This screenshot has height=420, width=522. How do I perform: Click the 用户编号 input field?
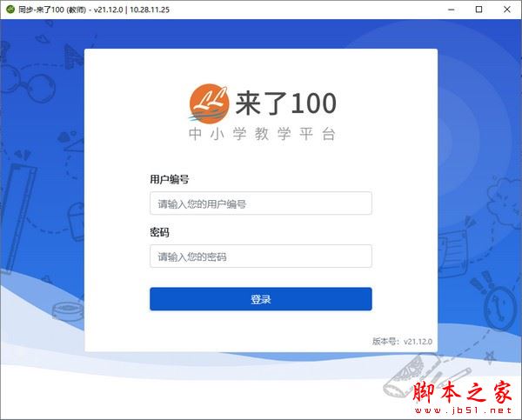click(x=261, y=203)
